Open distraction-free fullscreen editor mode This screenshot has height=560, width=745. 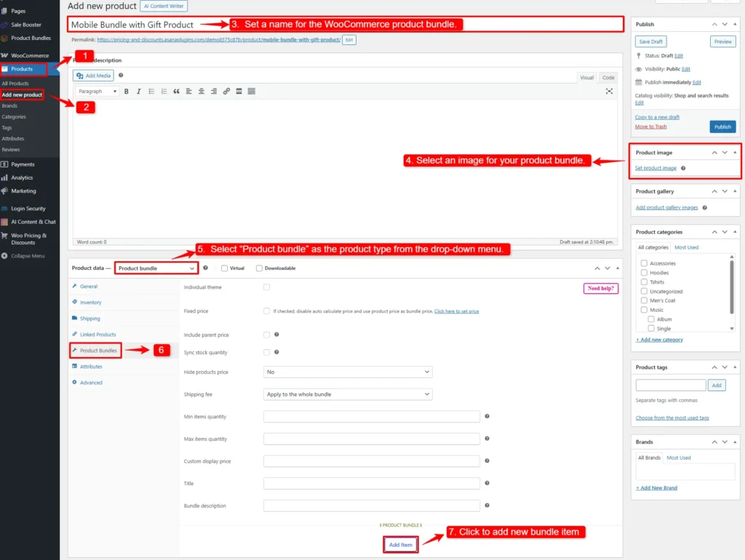tap(609, 91)
